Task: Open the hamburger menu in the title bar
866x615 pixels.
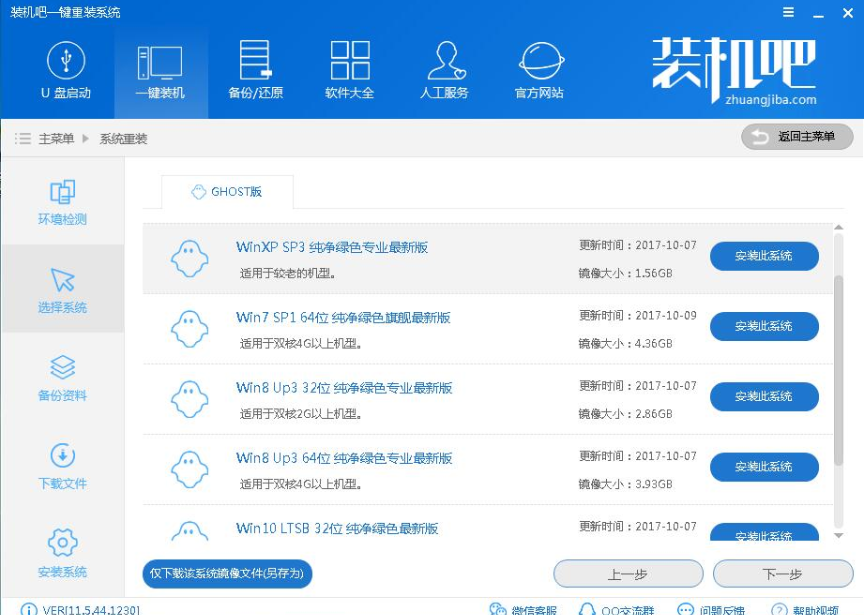Action: (788, 12)
